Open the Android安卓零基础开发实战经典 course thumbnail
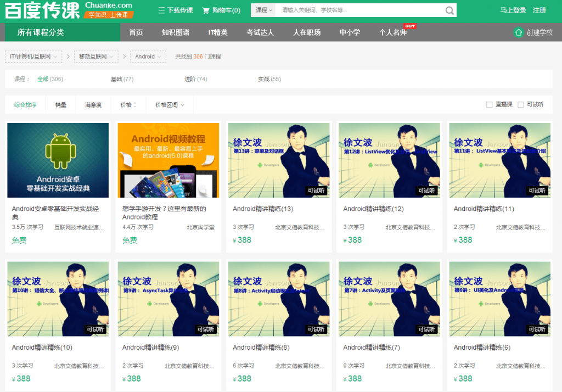The height and width of the screenshot is (392, 562). [x=58, y=160]
